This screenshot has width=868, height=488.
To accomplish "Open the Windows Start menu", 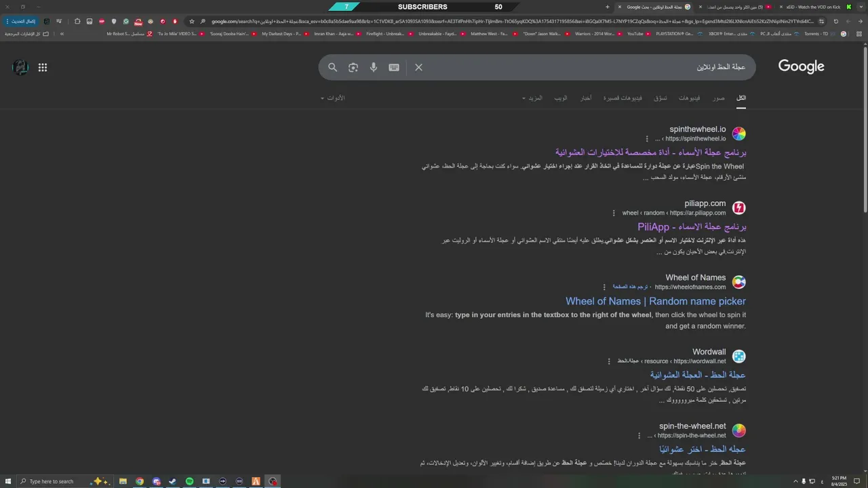I will (x=7, y=481).
